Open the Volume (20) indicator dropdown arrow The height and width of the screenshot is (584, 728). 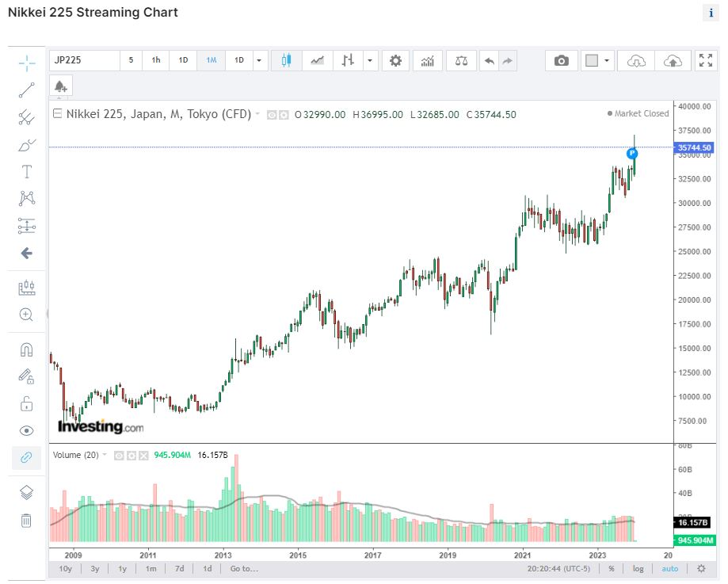click(105, 455)
